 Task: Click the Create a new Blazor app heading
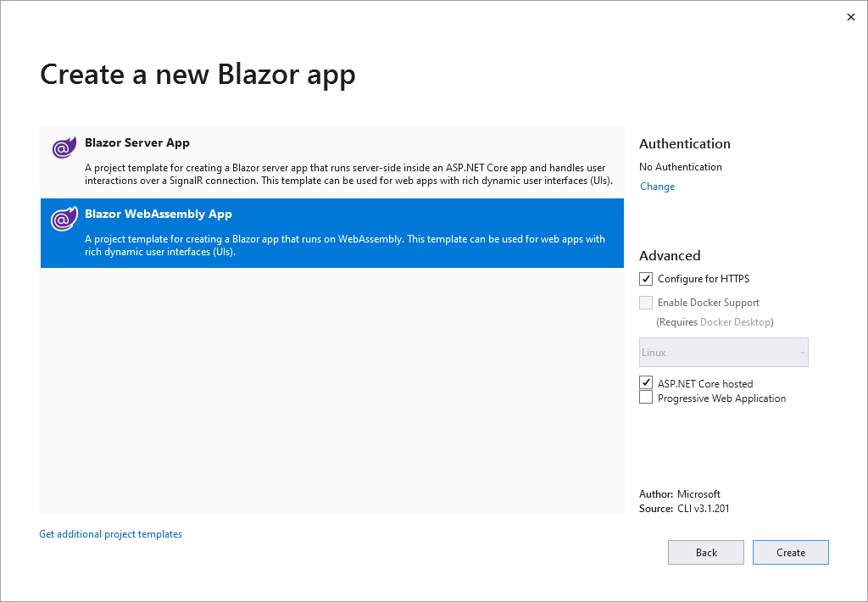[198, 75]
